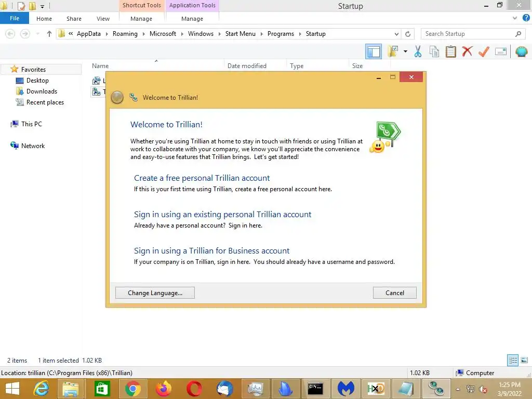Expand the chevron after Windows breadcrumb
Viewport: 532px width, 399px height.
(x=220, y=34)
